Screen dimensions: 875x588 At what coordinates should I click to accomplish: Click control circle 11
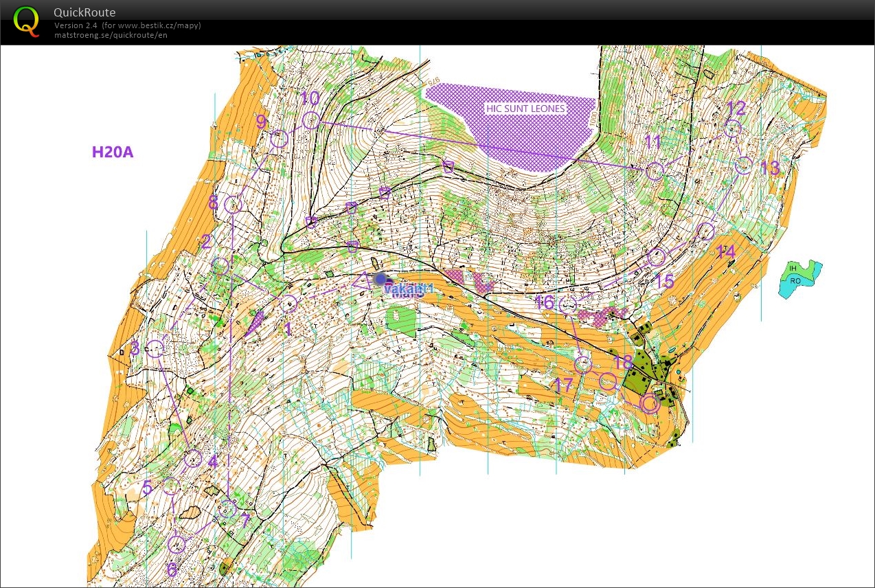tap(655, 171)
